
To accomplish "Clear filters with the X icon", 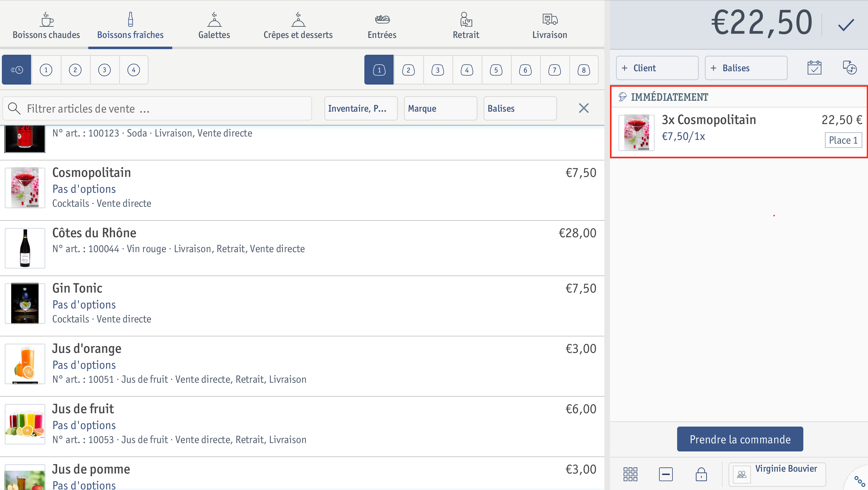I will point(584,109).
